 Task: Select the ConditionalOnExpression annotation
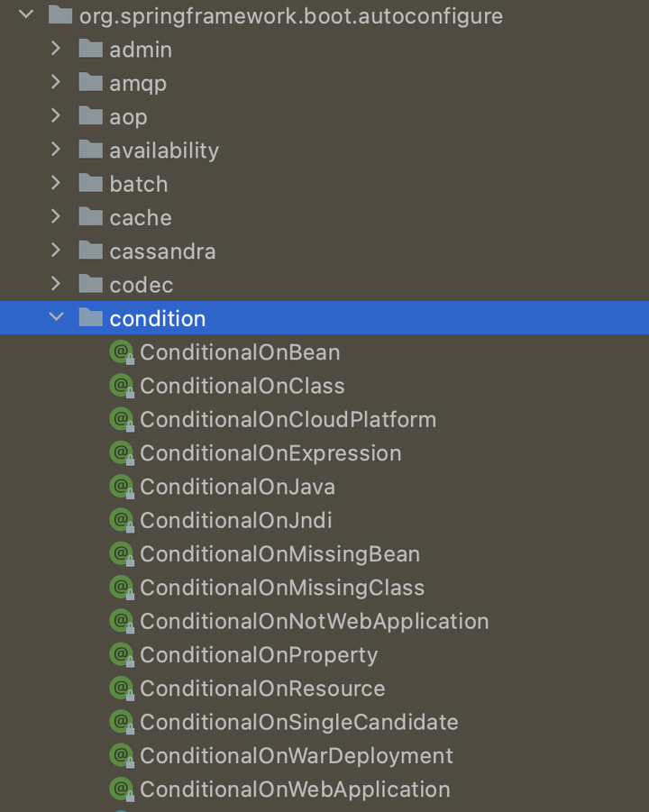270,453
